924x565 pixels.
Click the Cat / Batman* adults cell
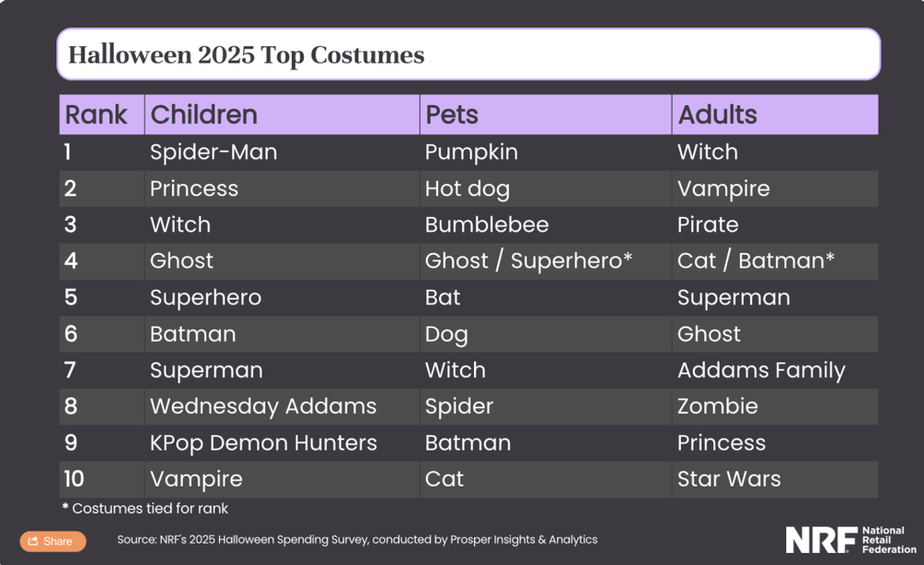756,261
